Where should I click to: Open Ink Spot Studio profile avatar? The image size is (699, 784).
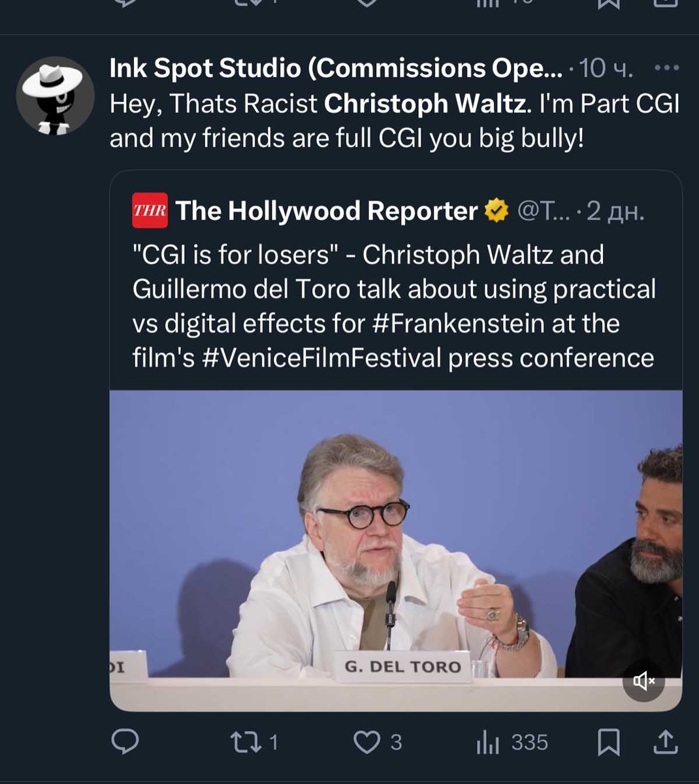[x=56, y=95]
